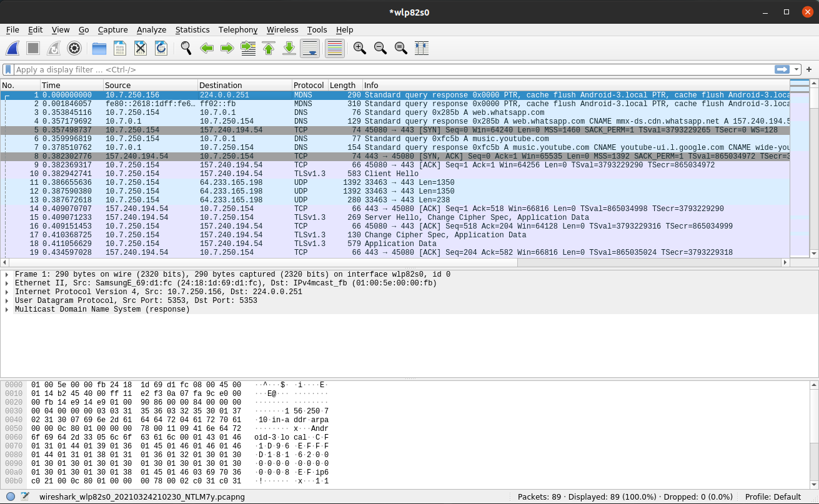Go to the first packet with the up arrow icon
819x504 pixels.
(x=269, y=48)
